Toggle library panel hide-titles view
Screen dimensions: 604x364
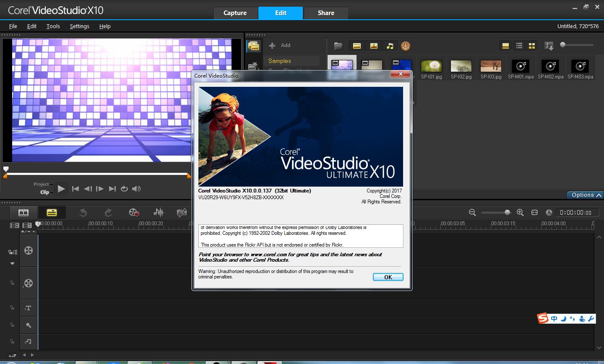pyautogui.click(x=505, y=46)
